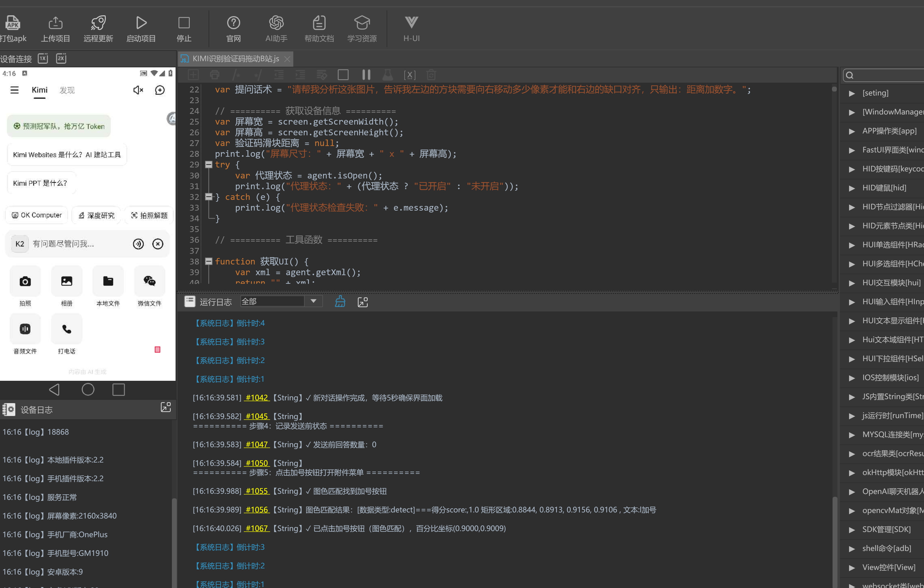Switch to 发现 tab in Kimi app

click(x=67, y=90)
